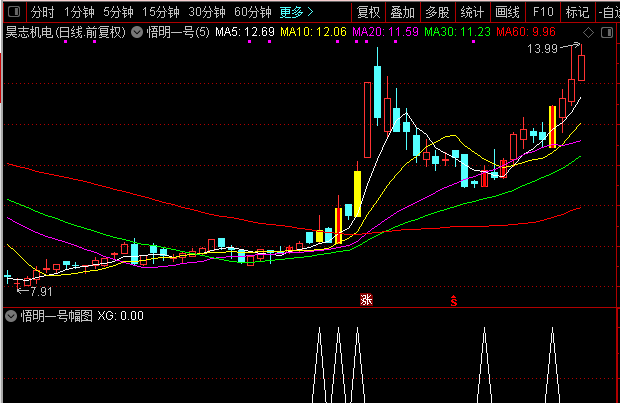Viewport: 620px width, 403px height.
Task: Switch to 分时 intraday view
Action: click(x=42, y=12)
